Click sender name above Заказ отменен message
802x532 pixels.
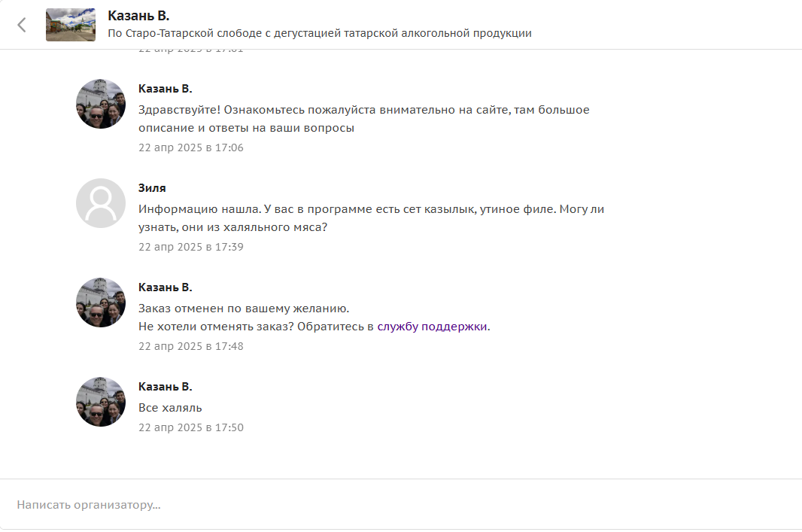click(166, 287)
